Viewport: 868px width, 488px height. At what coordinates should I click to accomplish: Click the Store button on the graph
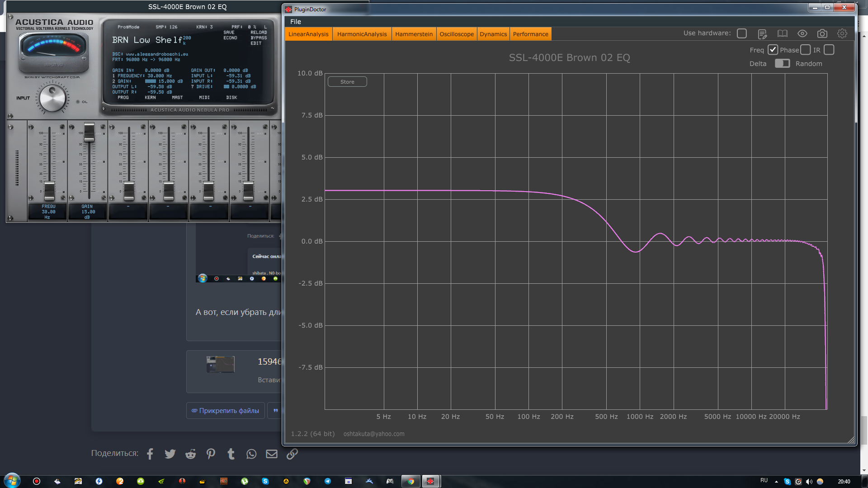pyautogui.click(x=347, y=82)
